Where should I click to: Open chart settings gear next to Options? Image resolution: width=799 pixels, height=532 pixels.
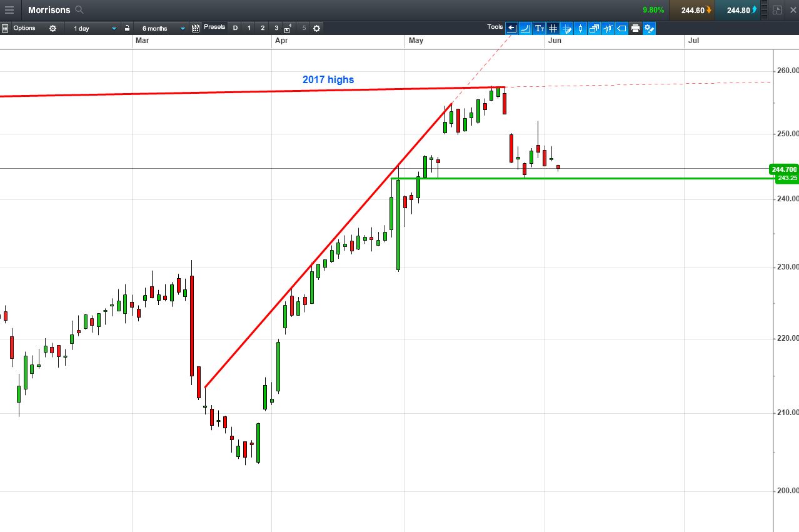tap(53, 28)
